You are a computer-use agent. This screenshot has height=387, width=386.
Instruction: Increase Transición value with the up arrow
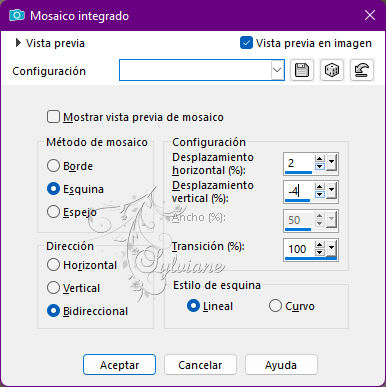coord(320,245)
